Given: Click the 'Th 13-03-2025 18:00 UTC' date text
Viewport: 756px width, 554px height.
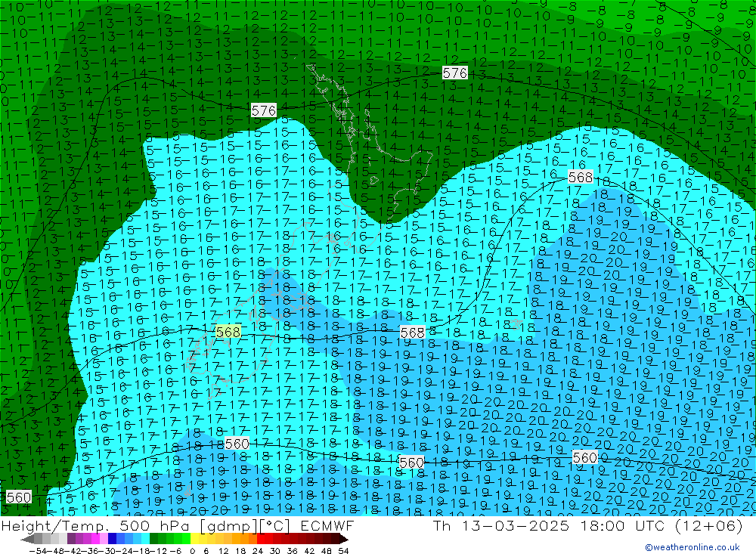Looking at the screenshot, I should (x=549, y=525).
